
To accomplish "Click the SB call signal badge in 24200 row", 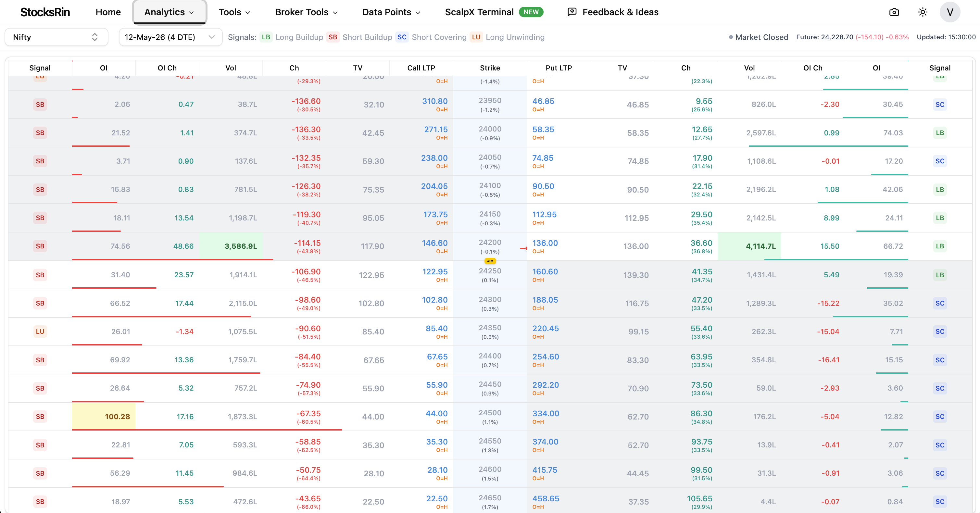I will 40,246.
